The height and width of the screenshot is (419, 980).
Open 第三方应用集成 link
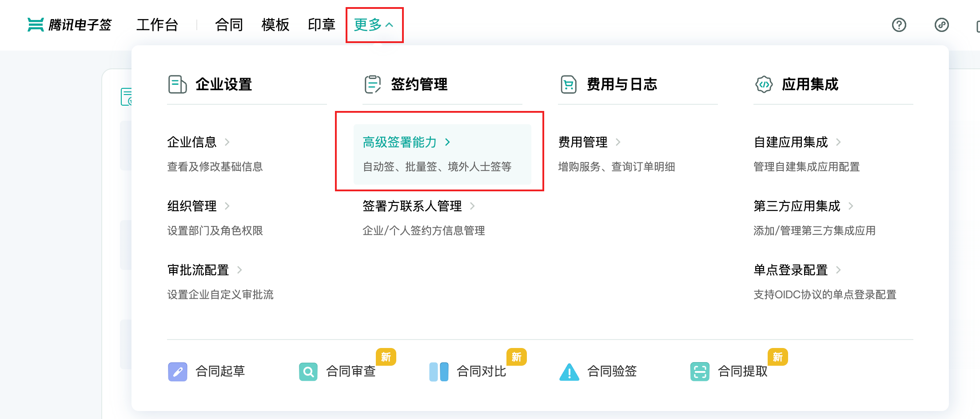point(797,206)
